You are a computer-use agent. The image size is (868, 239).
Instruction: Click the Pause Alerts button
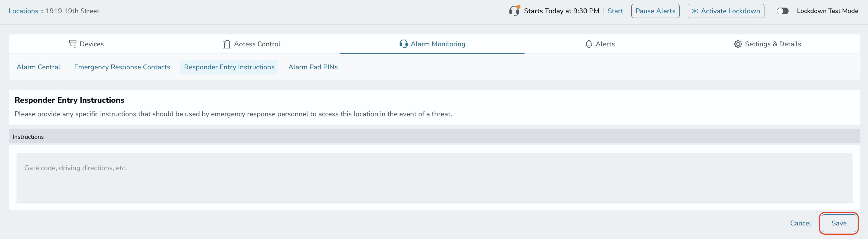[x=655, y=11]
